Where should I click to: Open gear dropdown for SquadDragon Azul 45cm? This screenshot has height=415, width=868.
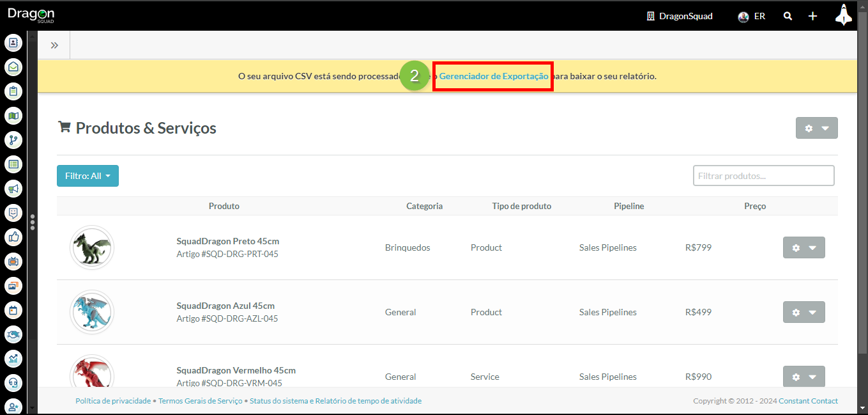pyautogui.click(x=803, y=312)
